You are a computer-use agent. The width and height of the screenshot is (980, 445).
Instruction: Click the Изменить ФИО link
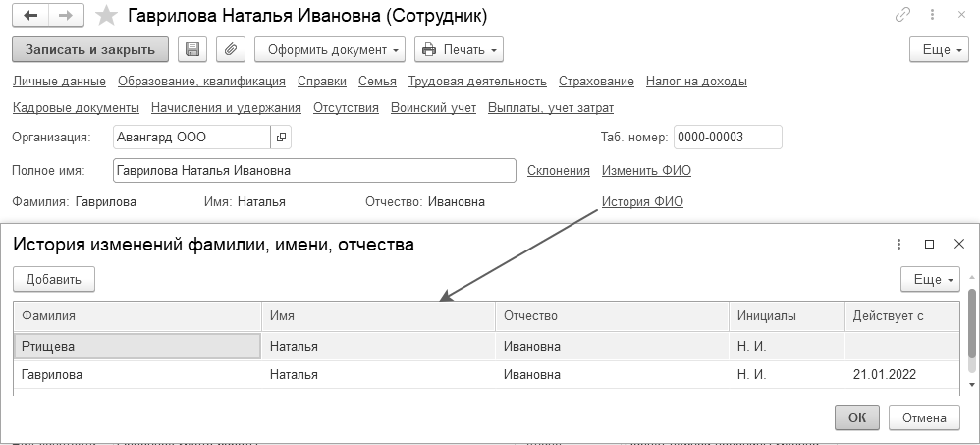coord(646,170)
